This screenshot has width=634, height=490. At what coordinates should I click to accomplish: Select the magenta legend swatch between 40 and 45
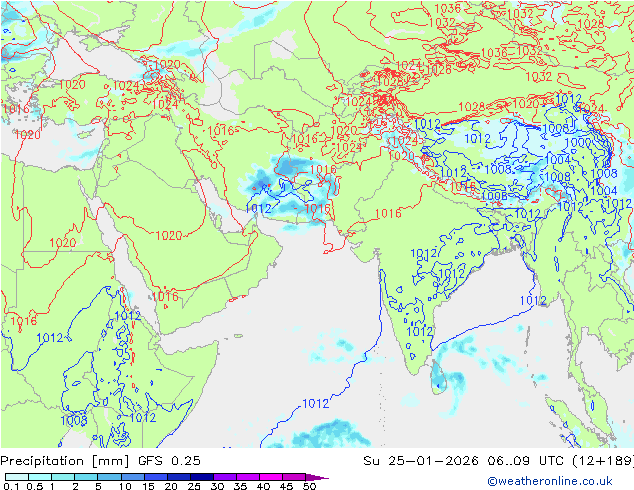pyautogui.click(x=271, y=477)
